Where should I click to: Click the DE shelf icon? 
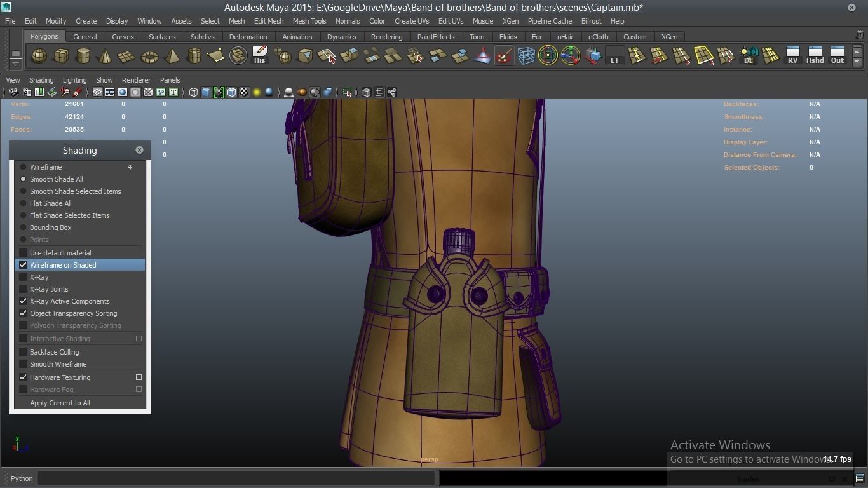point(749,56)
